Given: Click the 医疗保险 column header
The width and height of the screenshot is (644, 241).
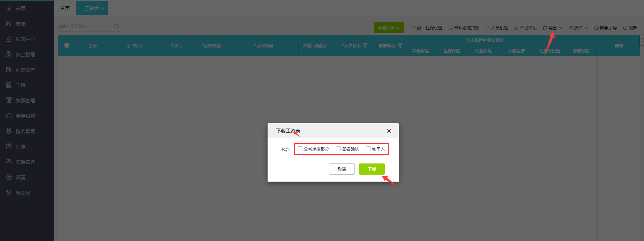Looking at the screenshot, I should (x=452, y=51).
